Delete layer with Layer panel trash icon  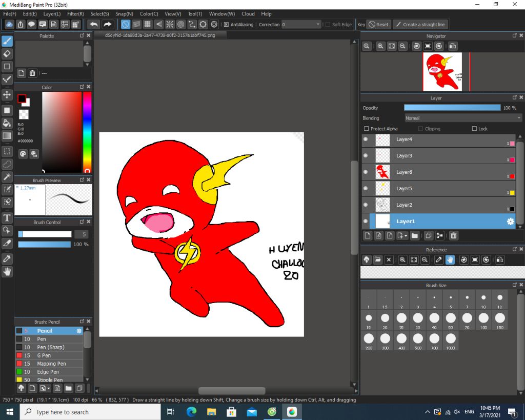pos(453,236)
